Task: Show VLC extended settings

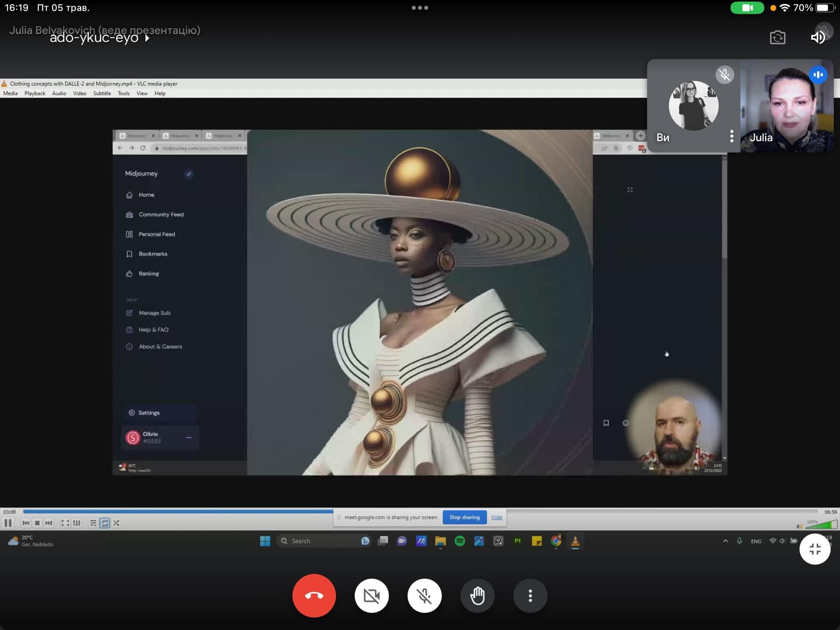Action: [77, 523]
